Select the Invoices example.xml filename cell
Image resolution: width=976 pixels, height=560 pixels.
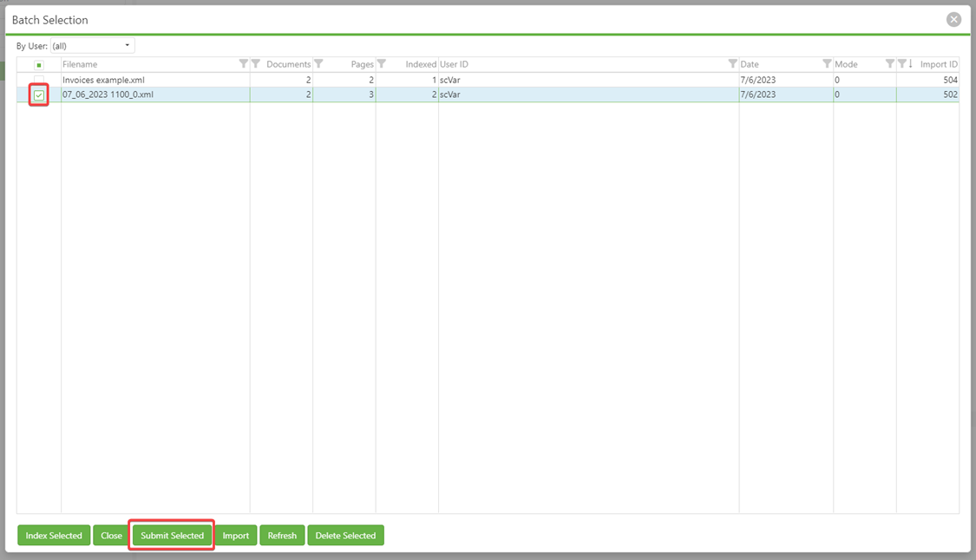103,80
